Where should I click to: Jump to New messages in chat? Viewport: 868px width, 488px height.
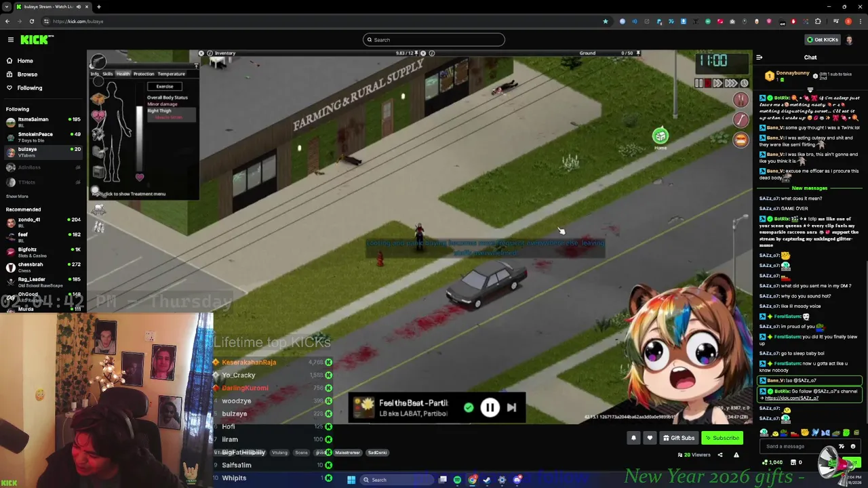[810, 188]
